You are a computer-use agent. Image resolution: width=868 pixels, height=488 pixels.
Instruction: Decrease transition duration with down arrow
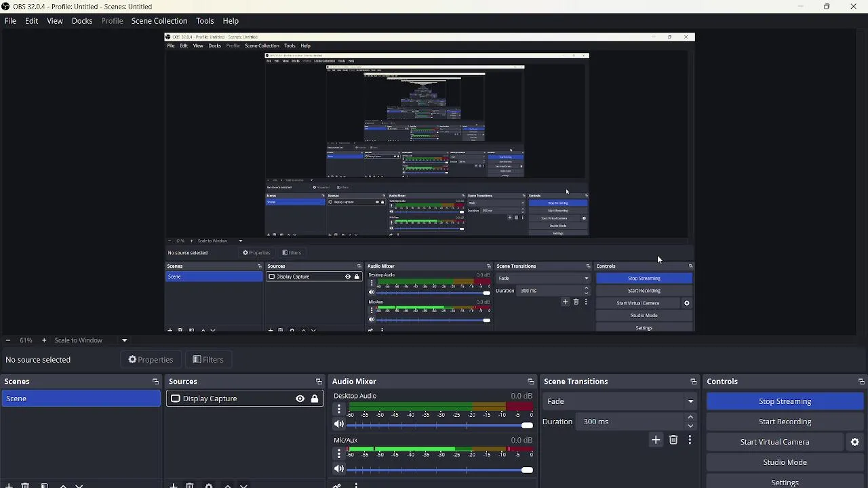(690, 426)
